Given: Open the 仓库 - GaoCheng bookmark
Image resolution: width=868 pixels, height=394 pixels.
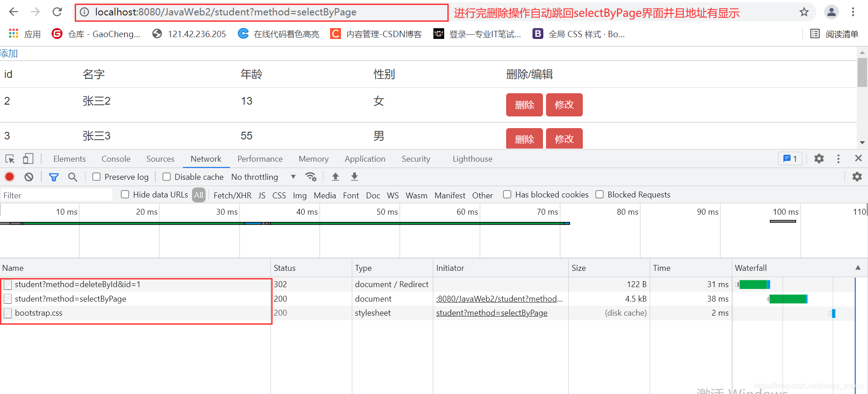Looking at the screenshot, I should click(96, 34).
